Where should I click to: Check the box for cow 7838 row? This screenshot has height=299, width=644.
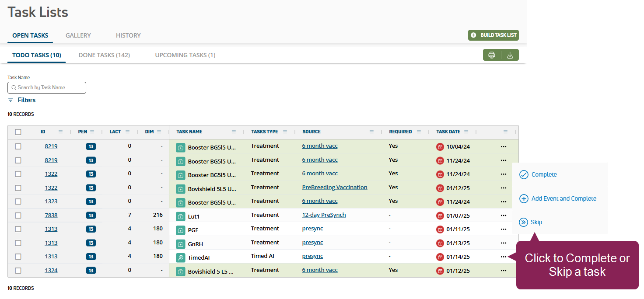[x=18, y=216]
